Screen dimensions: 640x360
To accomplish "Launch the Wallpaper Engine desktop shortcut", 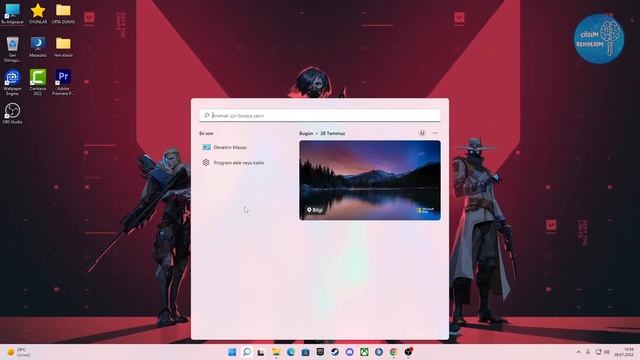I will (x=12, y=82).
